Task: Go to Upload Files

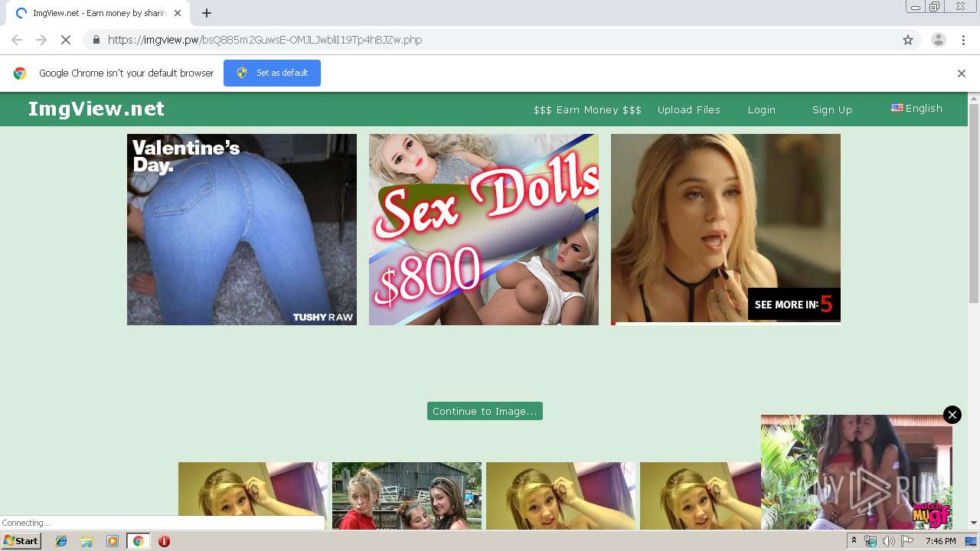Action: (x=689, y=109)
